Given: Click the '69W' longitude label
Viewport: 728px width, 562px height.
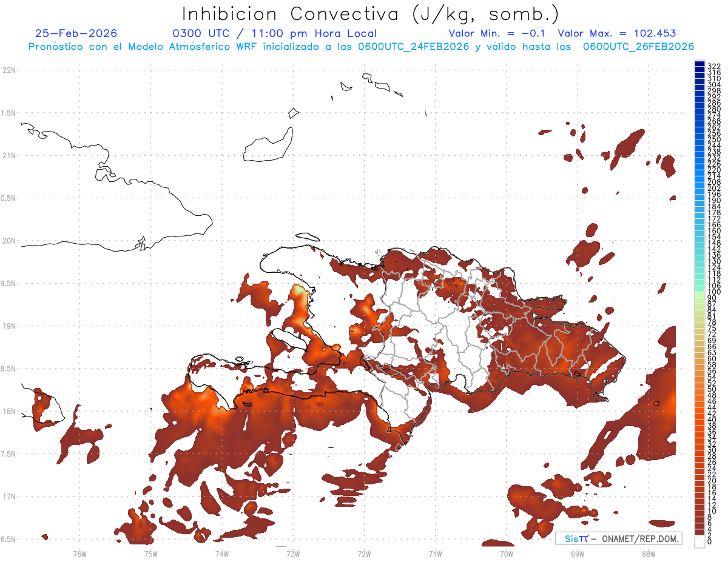Looking at the screenshot, I should click(x=577, y=554).
